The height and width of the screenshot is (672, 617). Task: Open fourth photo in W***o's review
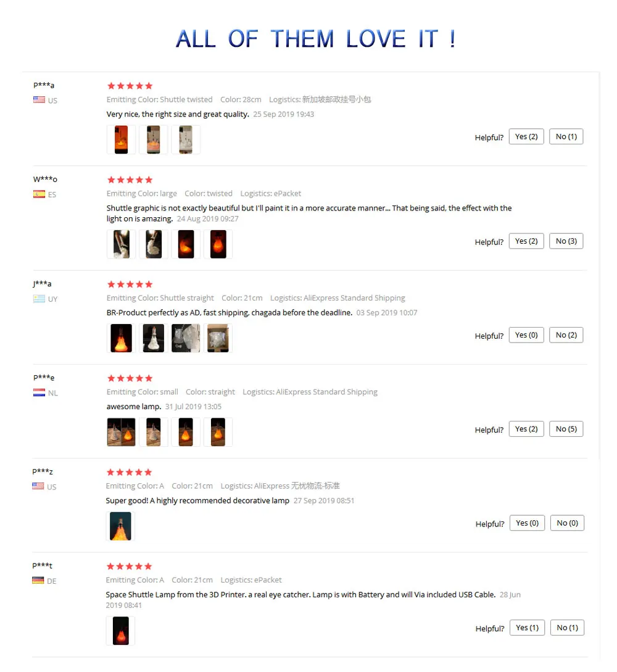218,244
